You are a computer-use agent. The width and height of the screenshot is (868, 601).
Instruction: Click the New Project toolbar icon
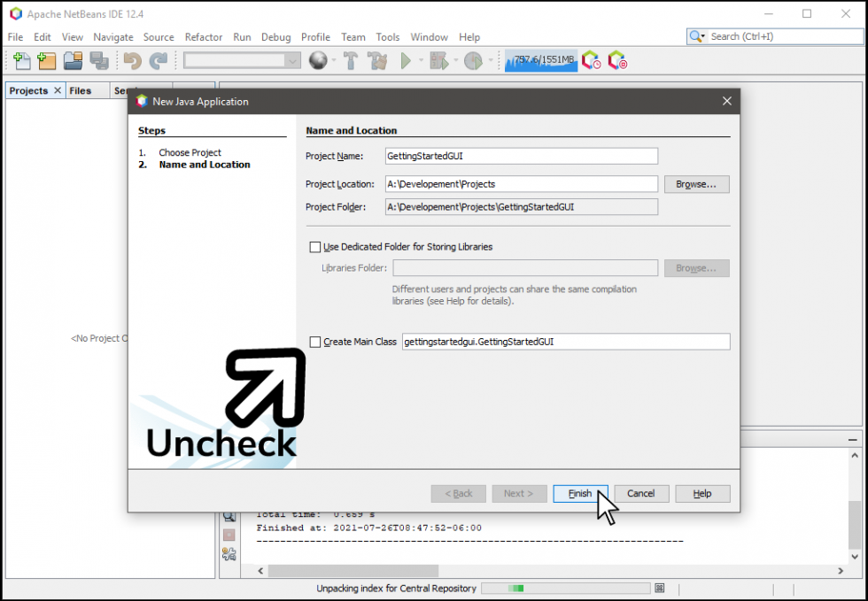(x=45, y=60)
